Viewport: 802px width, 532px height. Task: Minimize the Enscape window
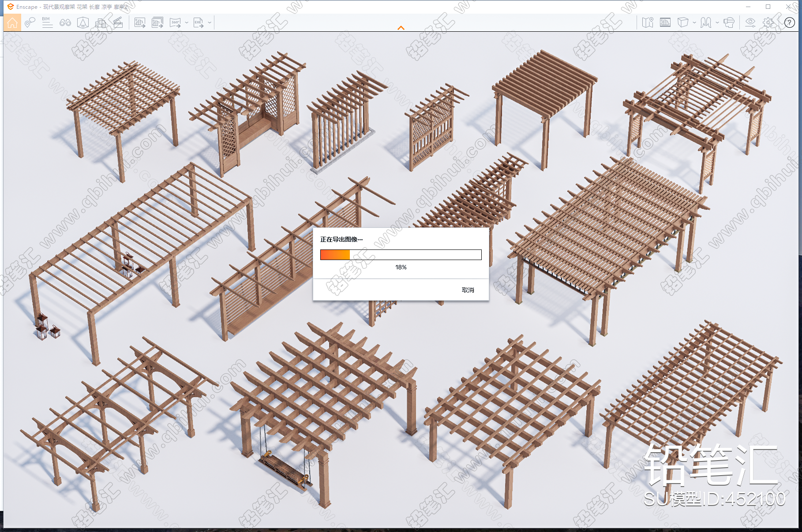pyautogui.click(x=748, y=7)
